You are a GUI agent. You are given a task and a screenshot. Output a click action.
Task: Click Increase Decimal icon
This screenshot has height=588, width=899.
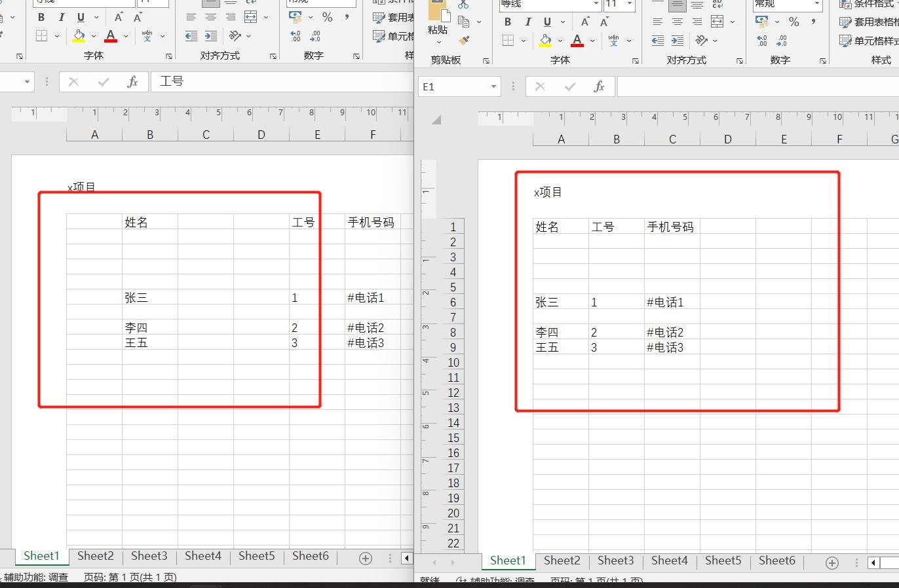coord(762,41)
